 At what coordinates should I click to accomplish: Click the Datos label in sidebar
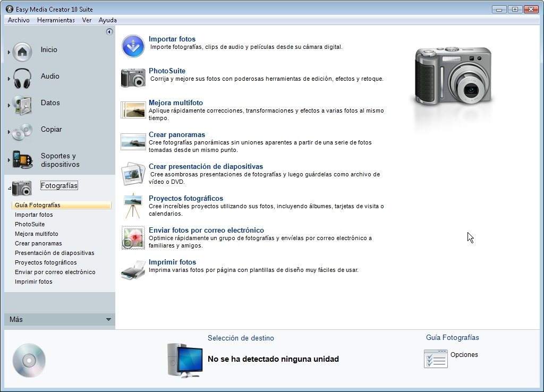50,103
